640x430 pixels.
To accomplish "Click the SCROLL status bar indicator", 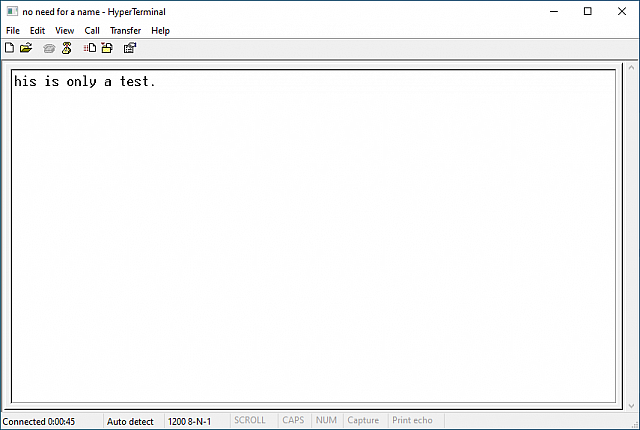I will pyautogui.click(x=250, y=420).
